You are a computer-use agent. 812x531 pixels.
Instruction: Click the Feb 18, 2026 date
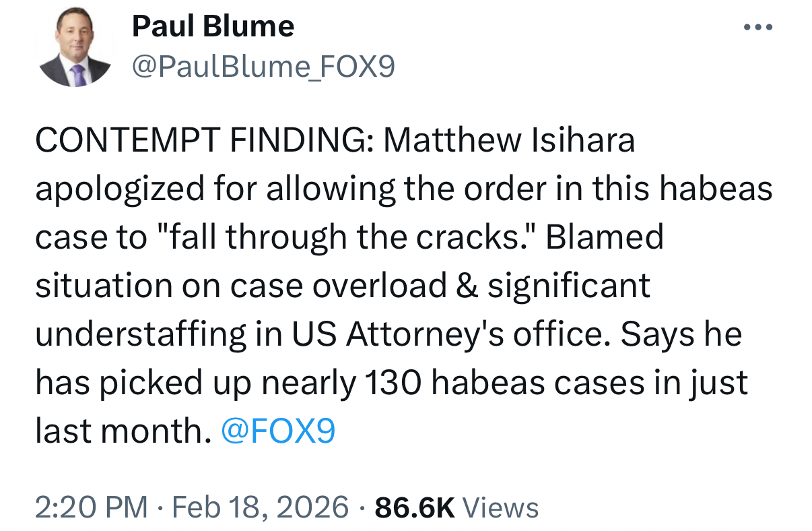(x=259, y=507)
